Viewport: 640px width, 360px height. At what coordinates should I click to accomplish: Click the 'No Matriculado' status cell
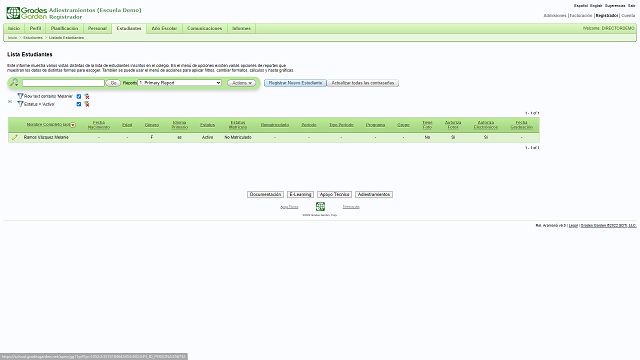pos(238,138)
